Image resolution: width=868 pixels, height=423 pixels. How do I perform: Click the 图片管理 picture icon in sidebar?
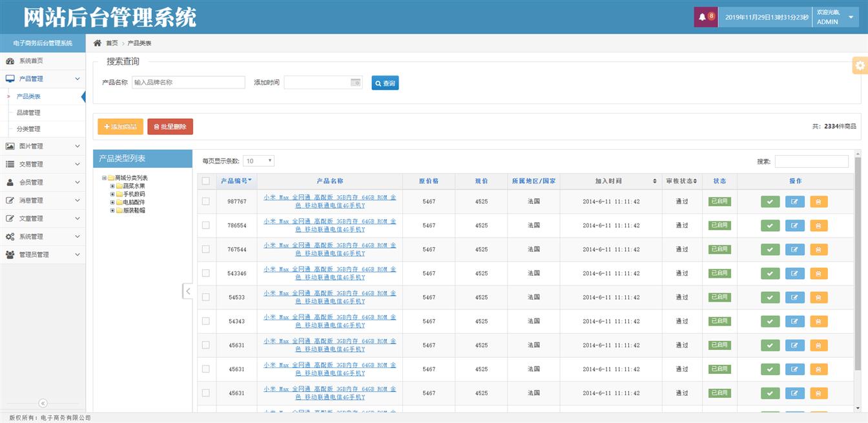[10, 146]
